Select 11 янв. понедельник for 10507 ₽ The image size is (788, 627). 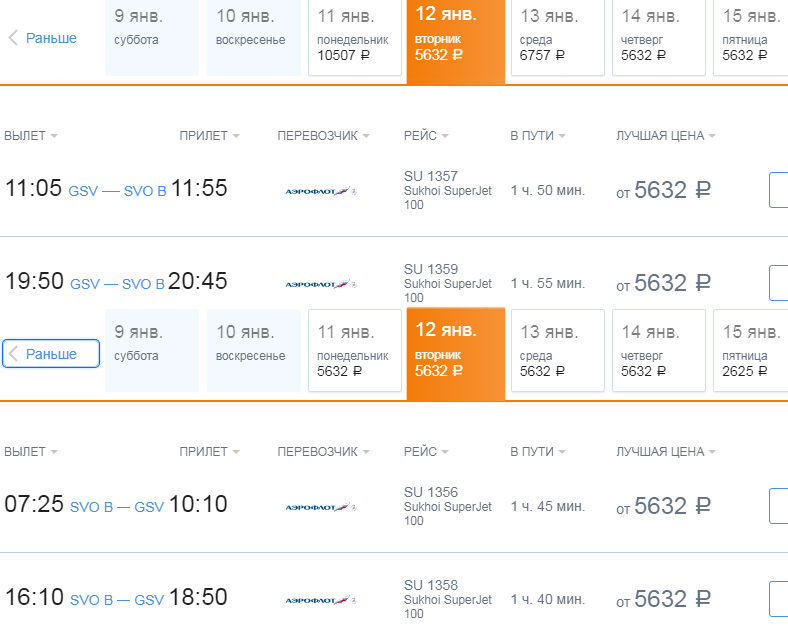(355, 38)
